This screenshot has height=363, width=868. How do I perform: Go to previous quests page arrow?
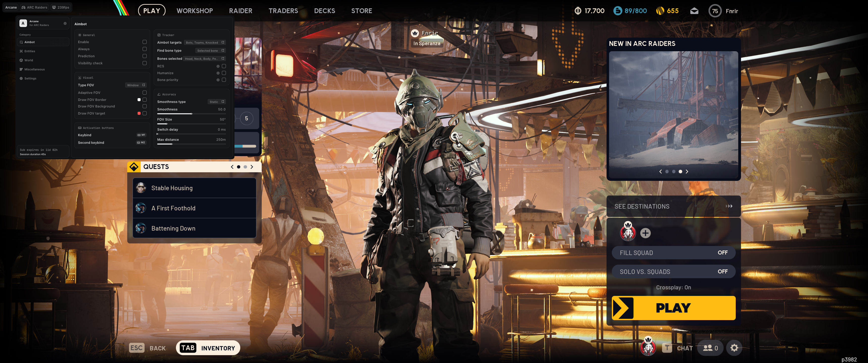232,167
